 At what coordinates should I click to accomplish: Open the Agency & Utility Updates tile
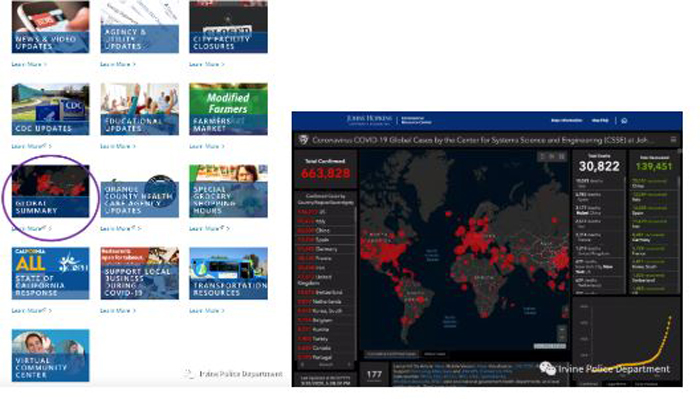click(140, 27)
